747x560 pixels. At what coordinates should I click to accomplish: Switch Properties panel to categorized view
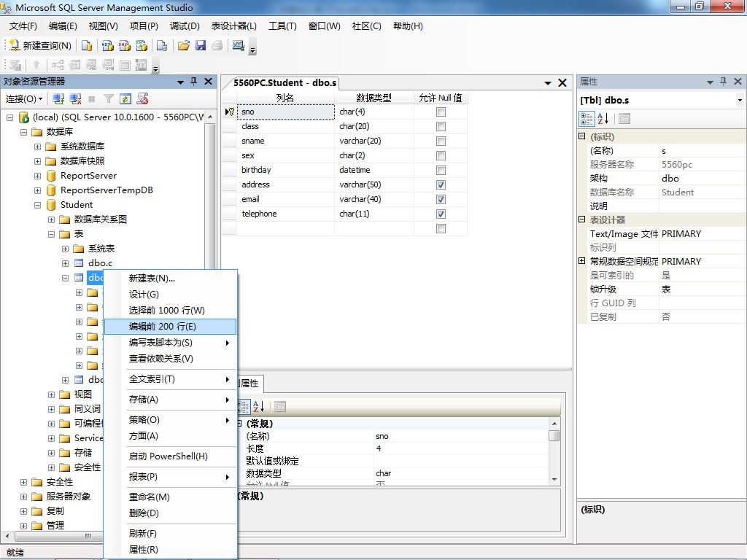587,119
